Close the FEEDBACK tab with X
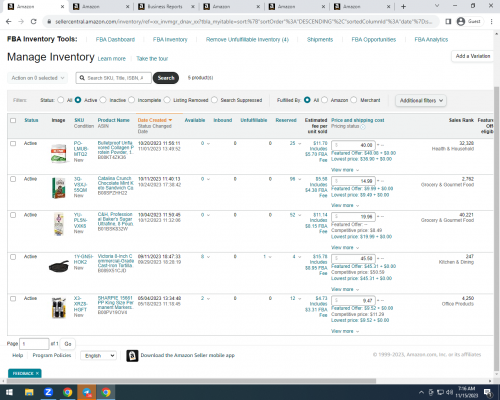Image resolution: width=500 pixels, height=400 pixels. (37, 373)
